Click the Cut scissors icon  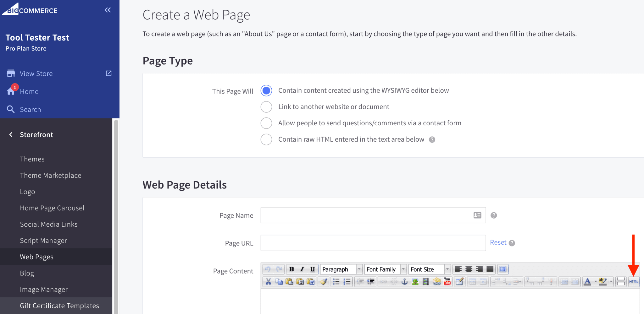[268, 282]
